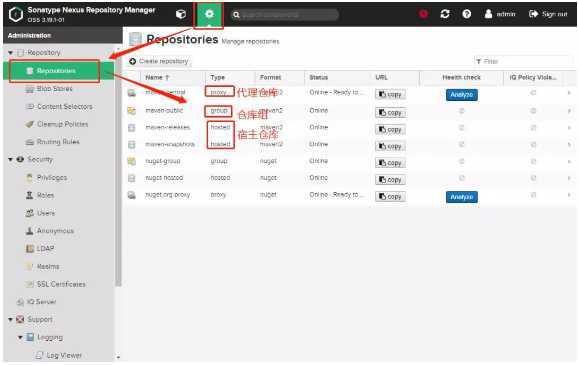Click Create repository button
Image resolution: width=578 pixels, height=365 pixels.
(159, 61)
